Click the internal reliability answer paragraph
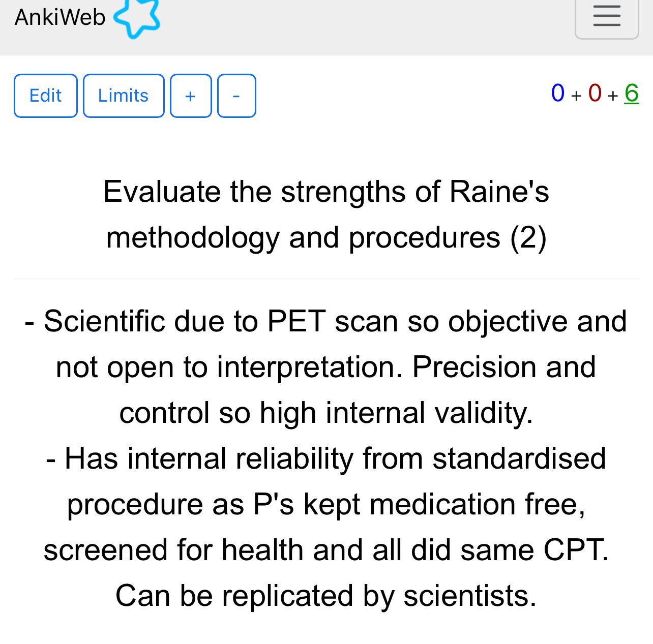The width and height of the screenshot is (653, 644). tap(326, 527)
